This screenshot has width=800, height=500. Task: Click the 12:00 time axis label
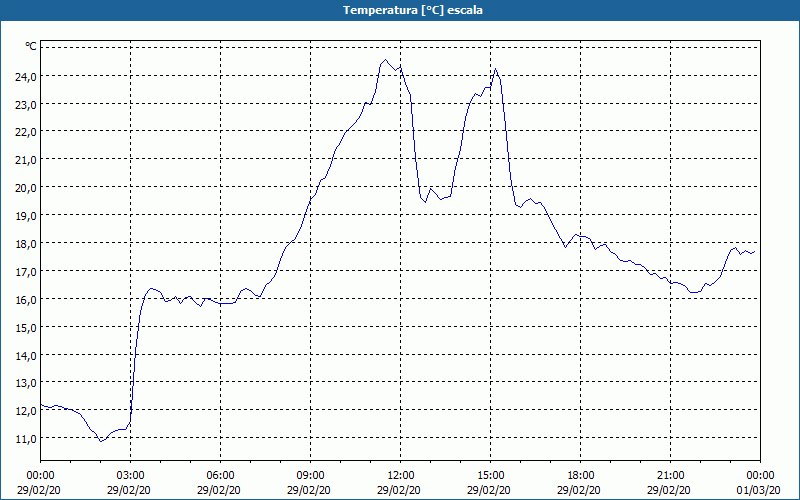tap(401, 476)
